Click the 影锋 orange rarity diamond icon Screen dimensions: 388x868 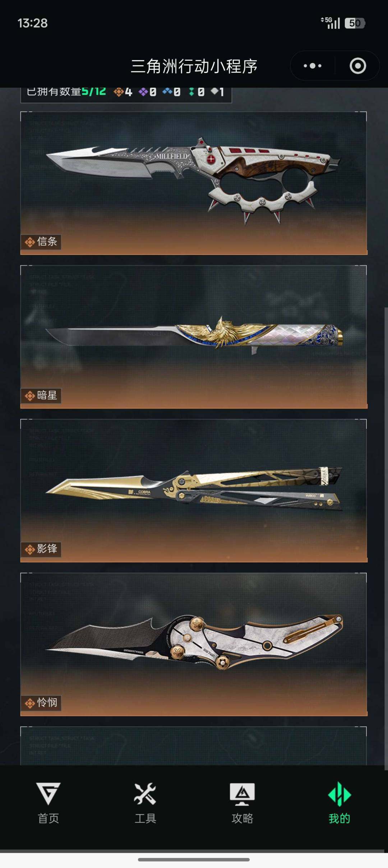pos(30,549)
